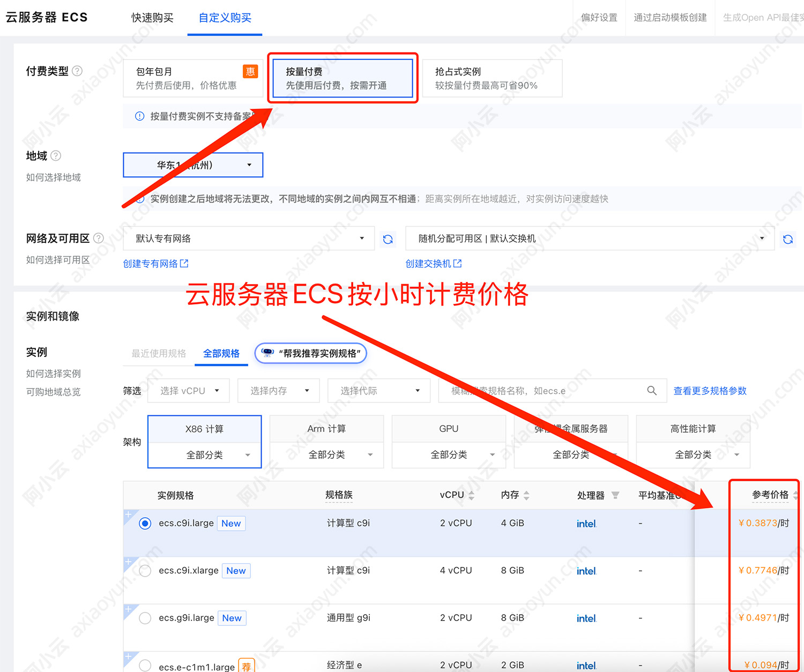Select the ecs.c9i.xlarge radio button
Screen dimensions: 804x672
pyautogui.click(x=145, y=571)
